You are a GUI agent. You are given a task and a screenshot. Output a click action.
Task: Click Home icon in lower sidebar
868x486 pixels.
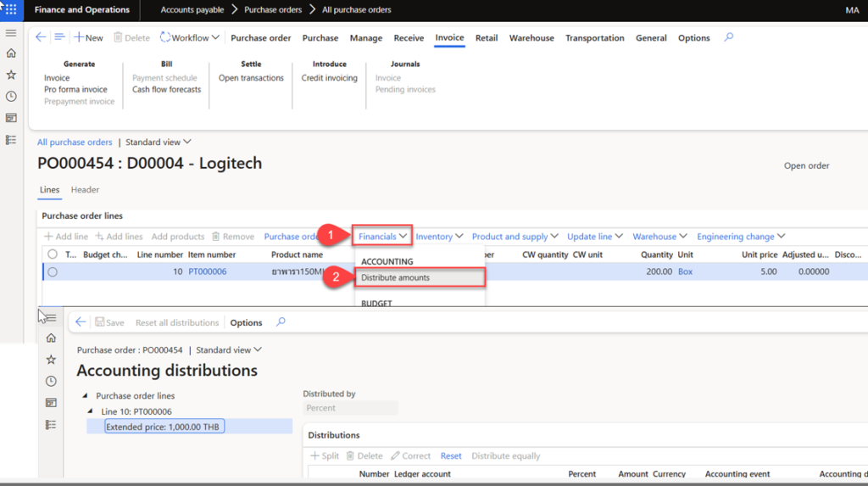pos(51,338)
